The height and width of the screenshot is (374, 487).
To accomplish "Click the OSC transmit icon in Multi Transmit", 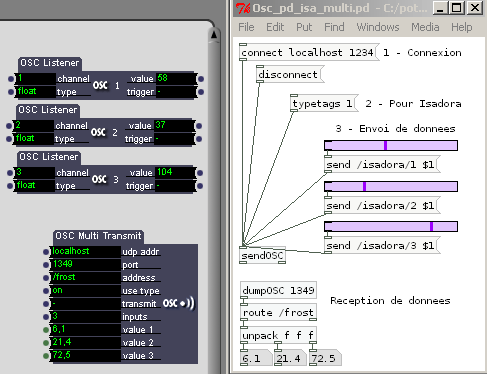I will [x=178, y=303].
